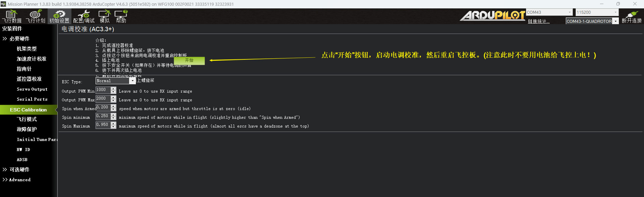Step the Output PWM Min spinner arrows
This screenshot has height=197, width=644.
pyautogui.click(x=113, y=90)
